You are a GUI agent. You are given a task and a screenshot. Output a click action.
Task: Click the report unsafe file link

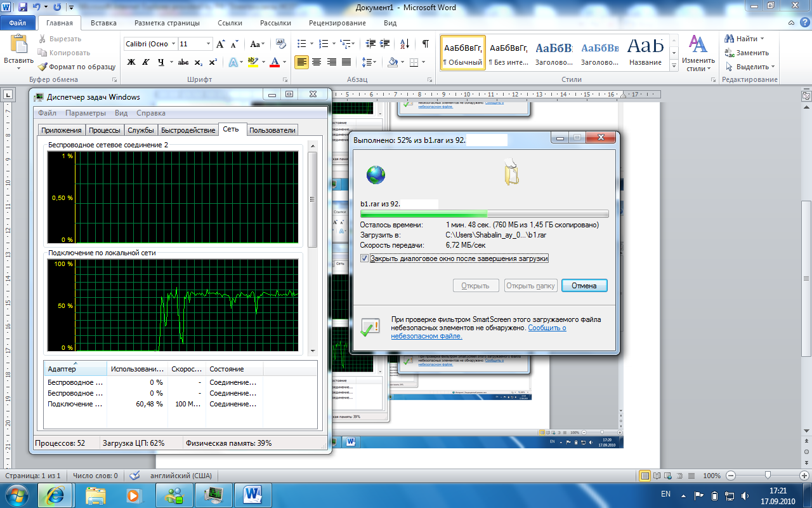[546, 328]
